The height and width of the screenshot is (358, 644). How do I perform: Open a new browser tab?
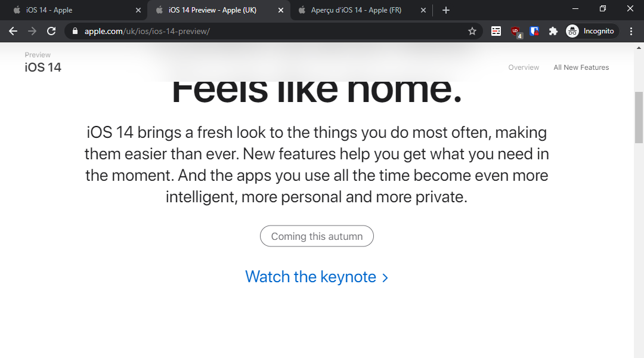click(x=446, y=10)
